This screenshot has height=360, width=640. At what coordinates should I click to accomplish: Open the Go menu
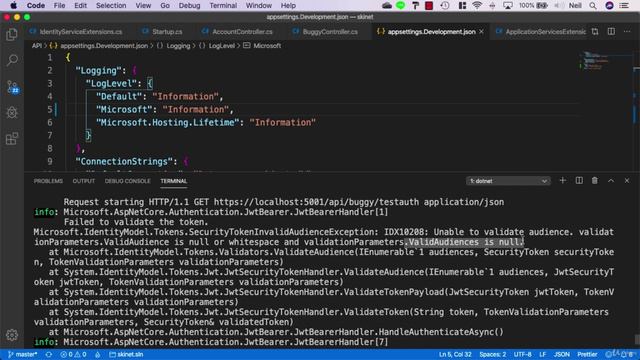pyautogui.click(x=165, y=5)
